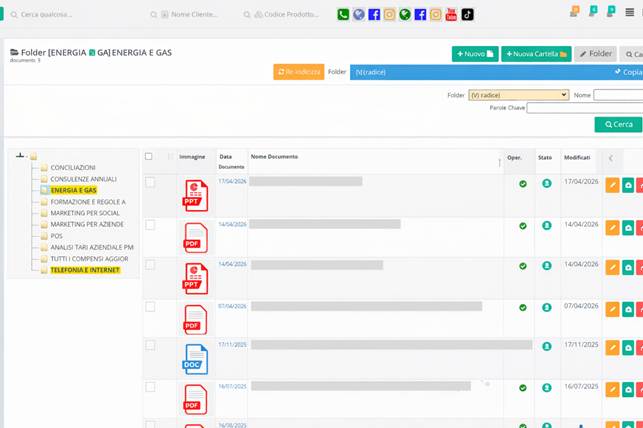Open the YouTube shortcut icon
The image size is (643, 428).
(x=452, y=15)
